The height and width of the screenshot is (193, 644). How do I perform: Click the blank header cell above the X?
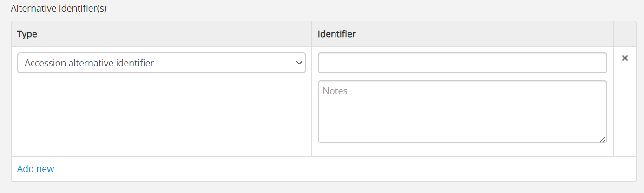pyautogui.click(x=624, y=34)
